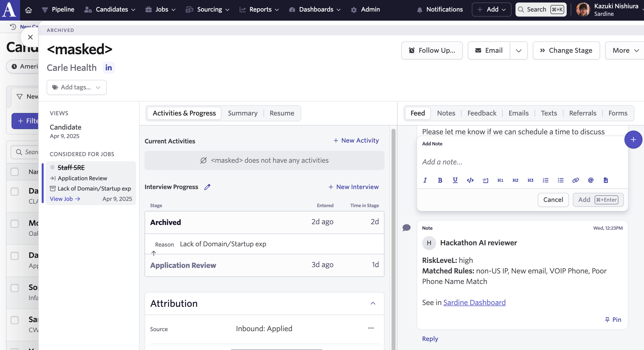Viewport: 644px width, 350px height.
Task: Apply bold formatting in note editor
Action: tap(440, 180)
